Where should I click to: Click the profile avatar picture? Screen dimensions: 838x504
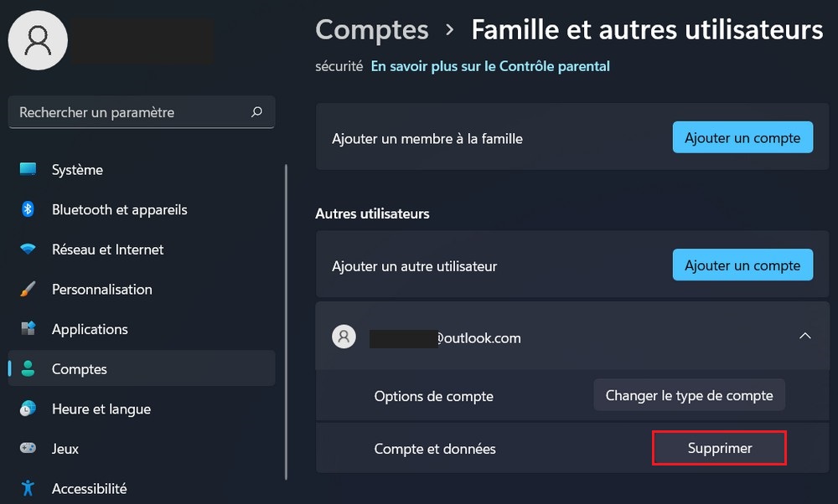tap(38, 41)
